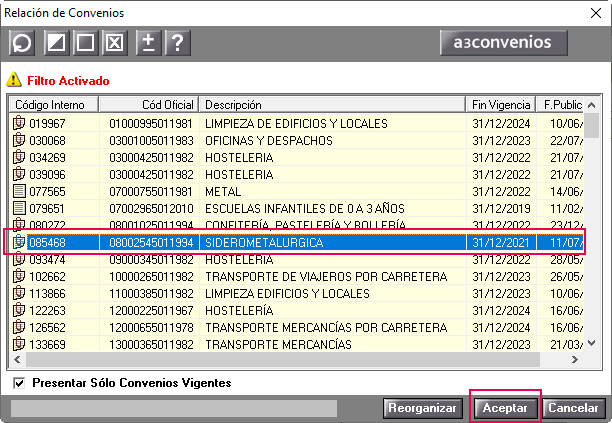Viewport: 612px width, 423px height.
Task: Click the document icon of row 133669
Action: 19,344
